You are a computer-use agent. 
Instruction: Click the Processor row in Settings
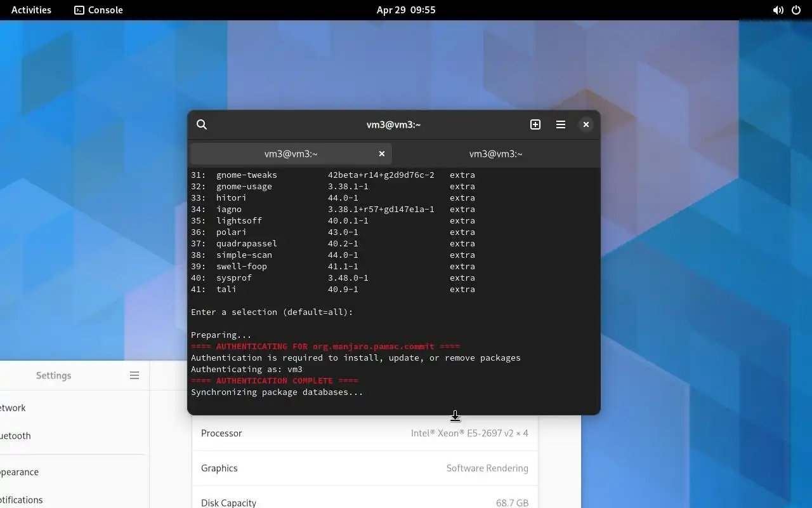(x=365, y=433)
